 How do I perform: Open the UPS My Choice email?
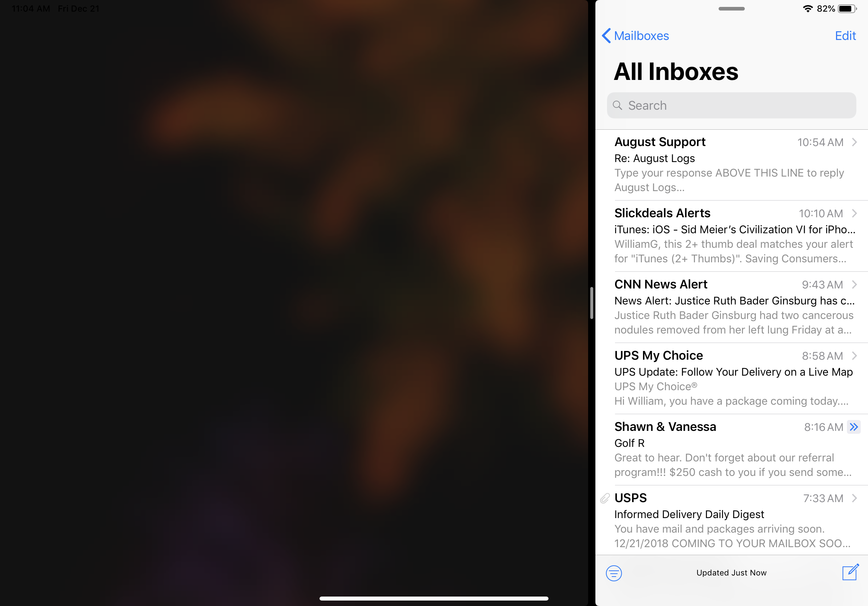point(731,379)
